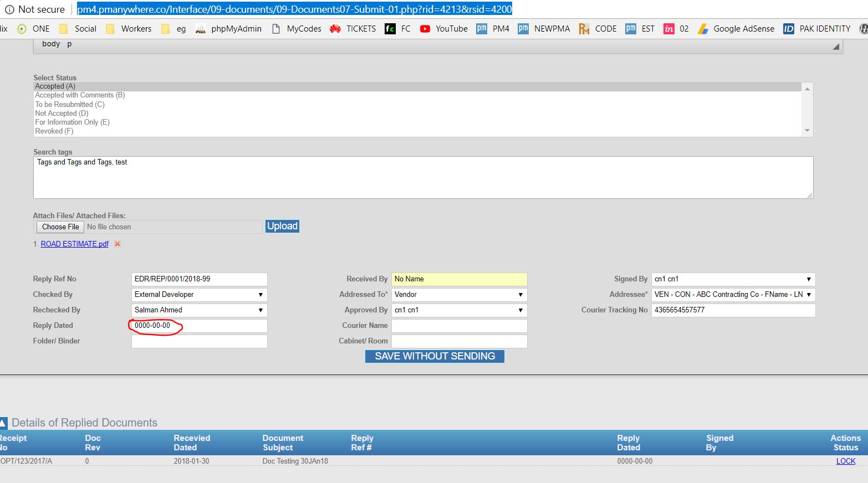Open the Signed By dropdown
The height and width of the screenshot is (483, 868).
click(733, 279)
